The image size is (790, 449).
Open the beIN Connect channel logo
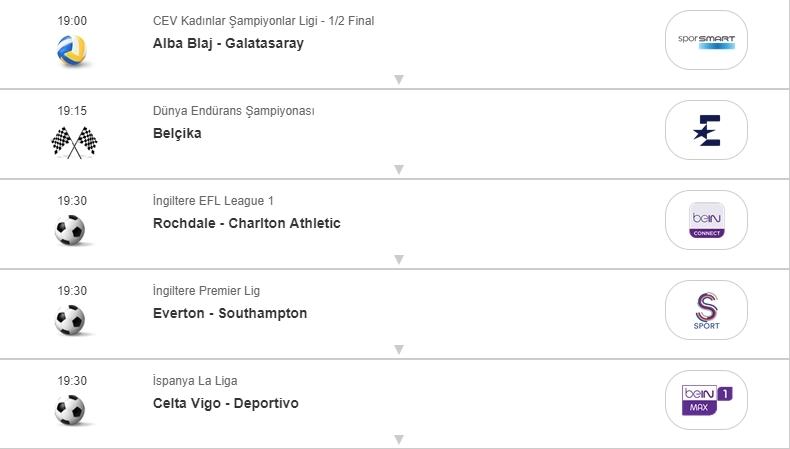pos(706,220)
